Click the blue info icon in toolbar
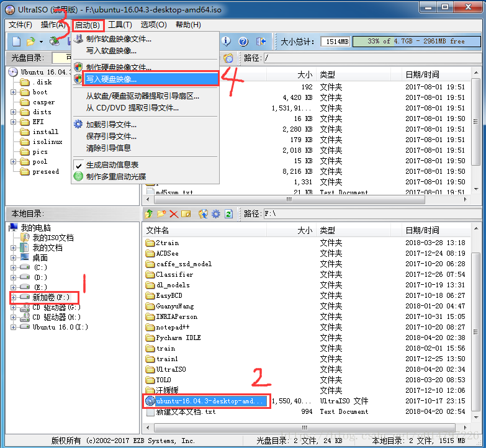486x448 pixels. [227, 41]
